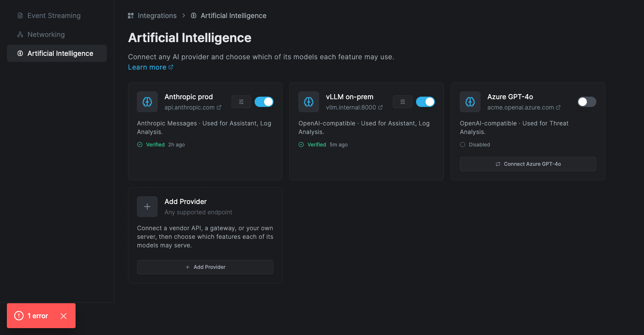Select Artificial Intelligence in the sidebar
This screenshot has height=335, width=644.
pos(57,54)
